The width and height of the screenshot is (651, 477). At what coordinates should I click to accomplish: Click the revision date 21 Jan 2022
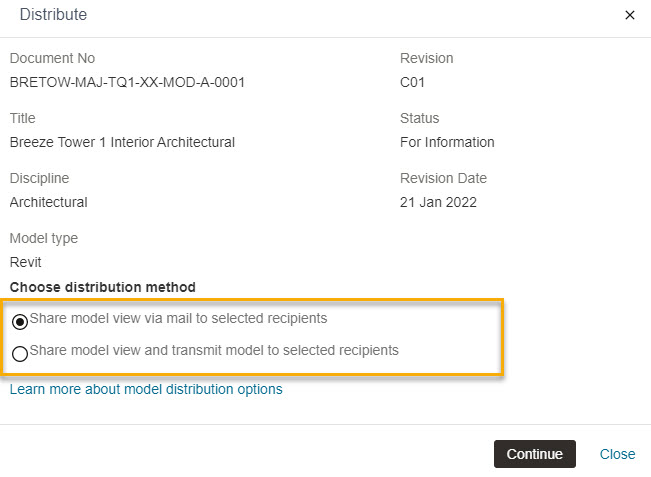coord(438,202)
